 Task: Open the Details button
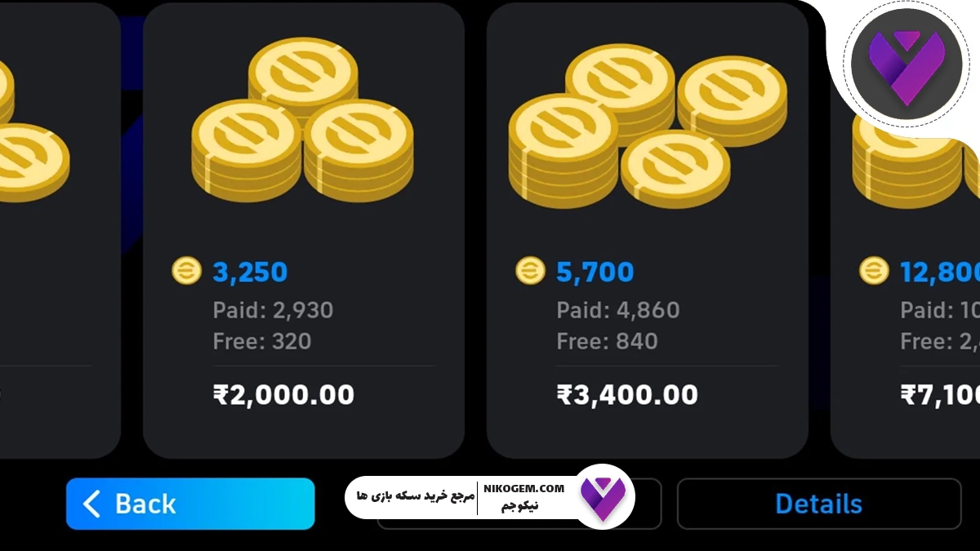click(x=819, y=504)
